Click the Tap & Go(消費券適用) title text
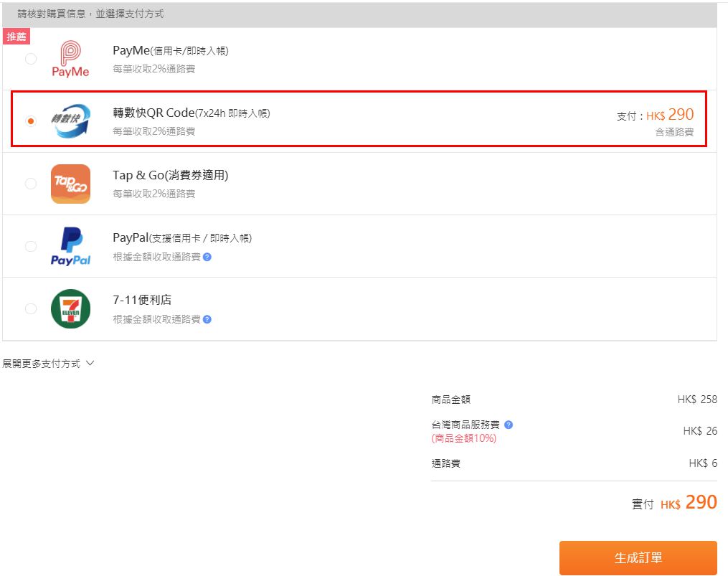The image size is (728, 576). coord(170,175)
